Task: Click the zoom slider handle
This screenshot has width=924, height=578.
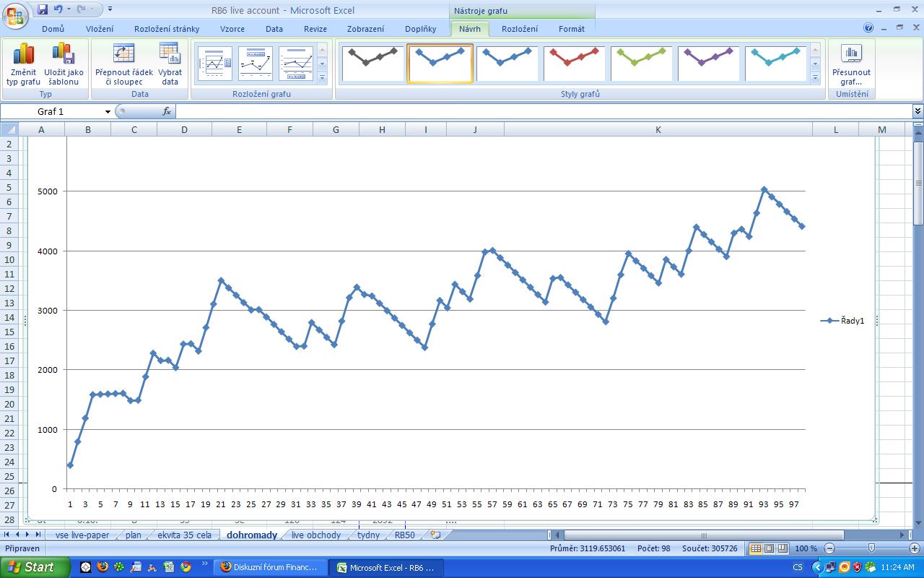Action: click(x=871, y=548)
